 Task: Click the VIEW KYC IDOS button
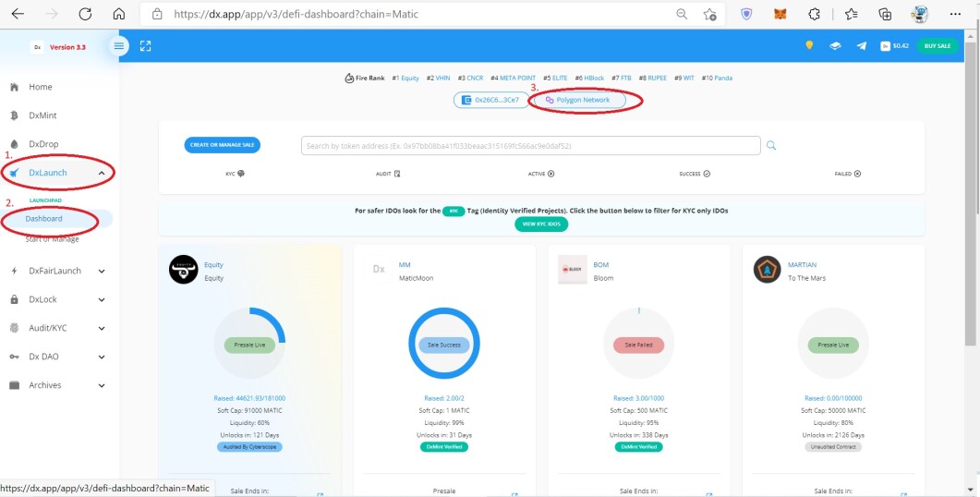tap(541, 224)
